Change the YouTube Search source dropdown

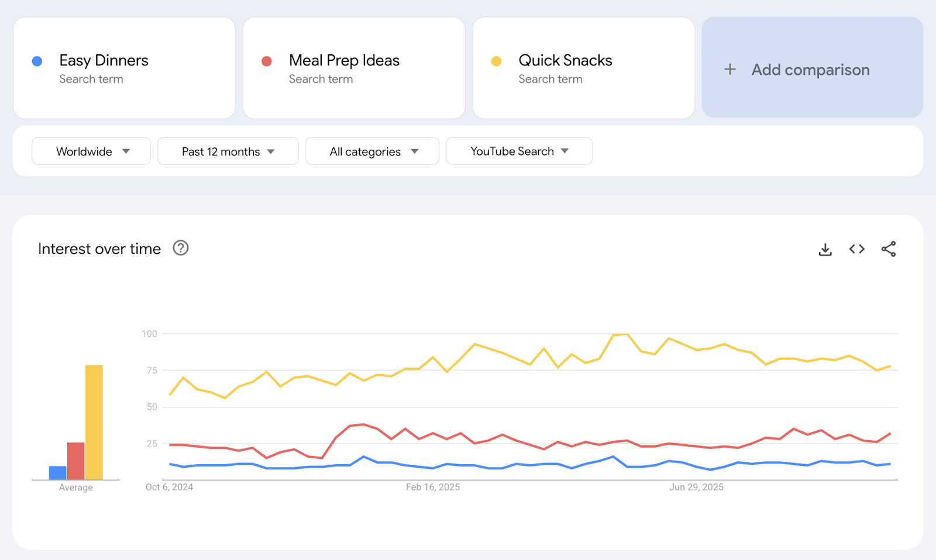(x=519, y=151)
